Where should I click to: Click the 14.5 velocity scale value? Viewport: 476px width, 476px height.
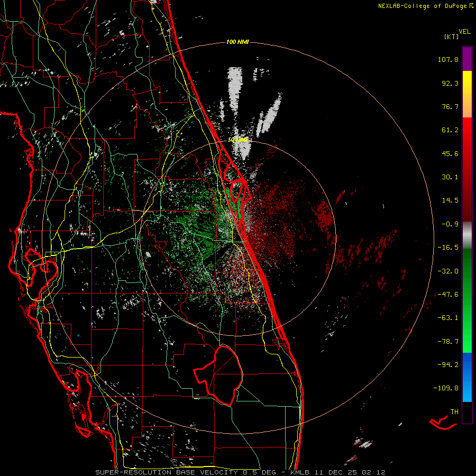(x=450, y=200)
